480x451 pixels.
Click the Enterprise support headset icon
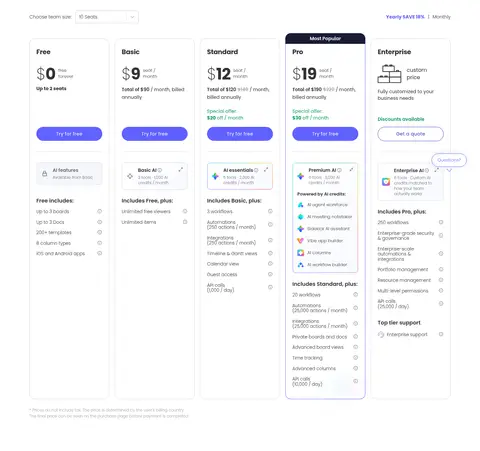tap(381, 334)
